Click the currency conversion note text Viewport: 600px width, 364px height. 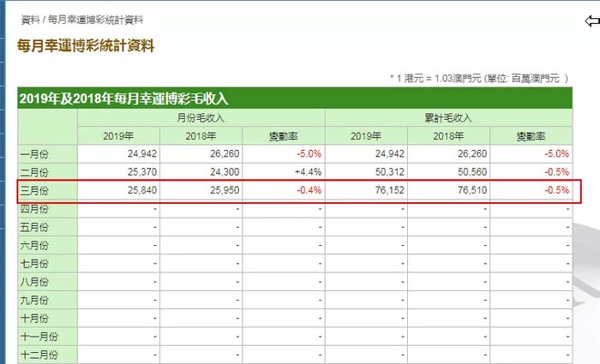tap(479, 79)
